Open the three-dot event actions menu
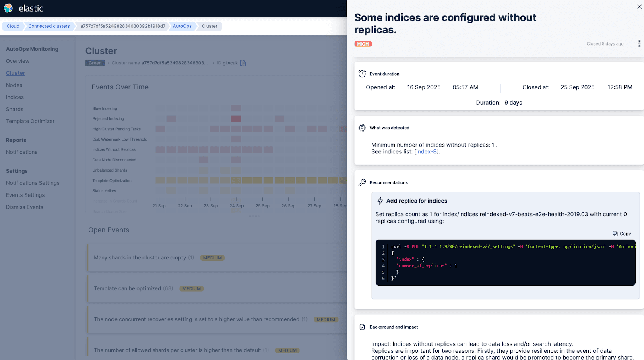 click(639, 43)
